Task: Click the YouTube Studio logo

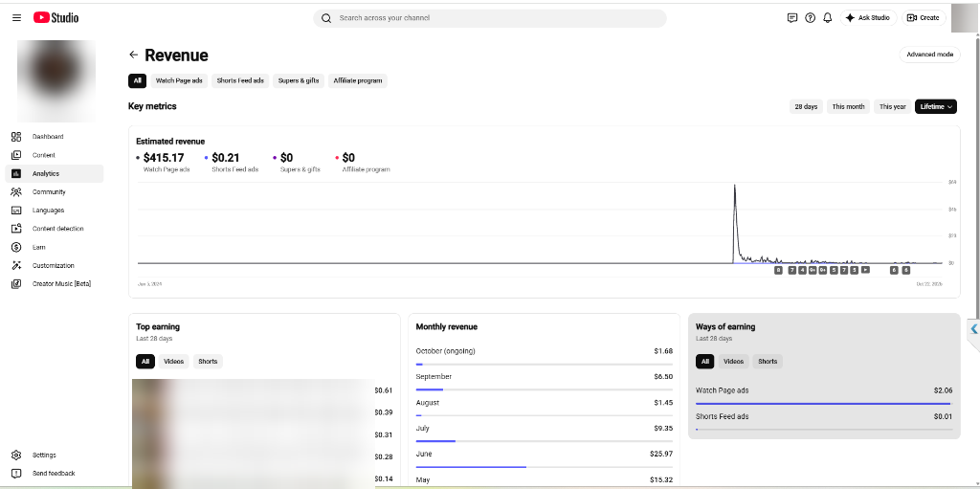Action: point(56,18)
